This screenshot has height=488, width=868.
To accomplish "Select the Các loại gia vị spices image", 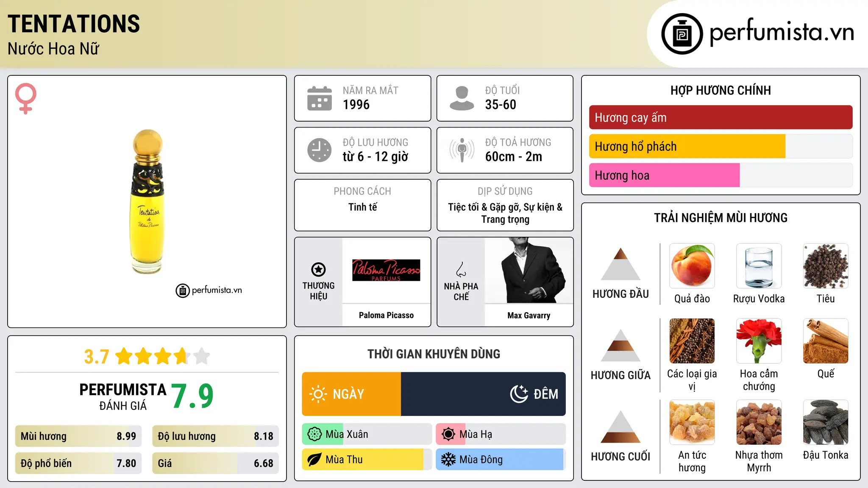I will point(692,341).
